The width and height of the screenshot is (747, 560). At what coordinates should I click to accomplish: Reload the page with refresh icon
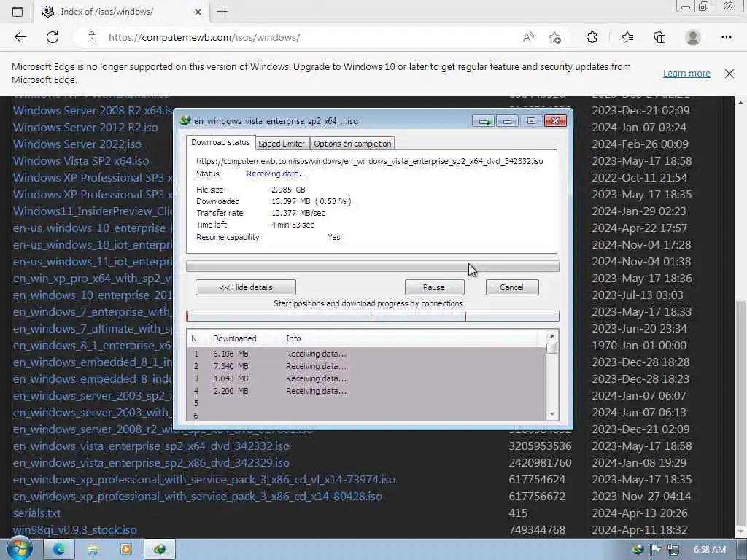pyautogui.click(x=53, y=37)
